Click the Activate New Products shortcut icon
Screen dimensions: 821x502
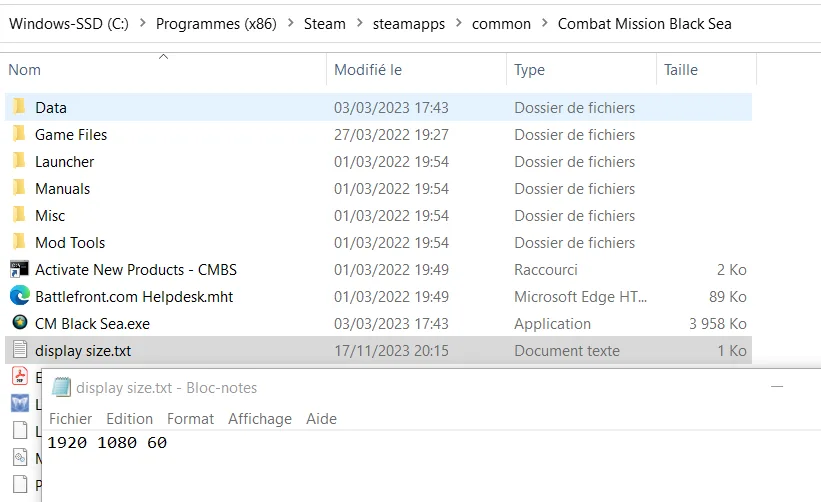pos(19,269)
